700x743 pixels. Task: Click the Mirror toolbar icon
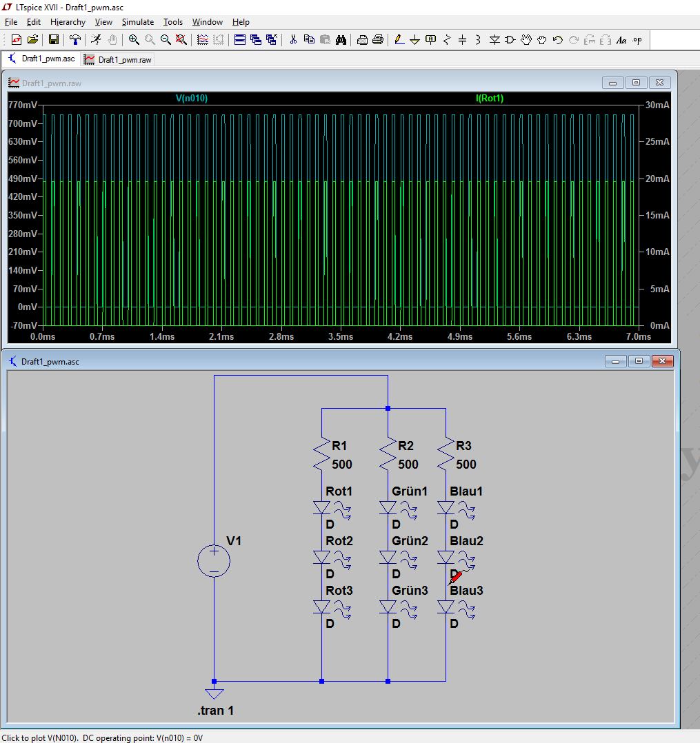606,40
